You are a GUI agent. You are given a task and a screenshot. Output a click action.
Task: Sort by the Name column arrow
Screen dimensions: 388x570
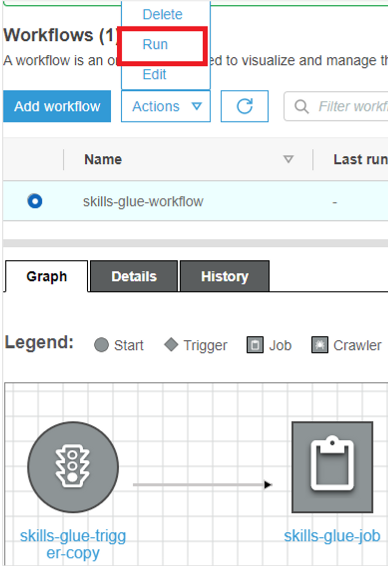point(288,159)
